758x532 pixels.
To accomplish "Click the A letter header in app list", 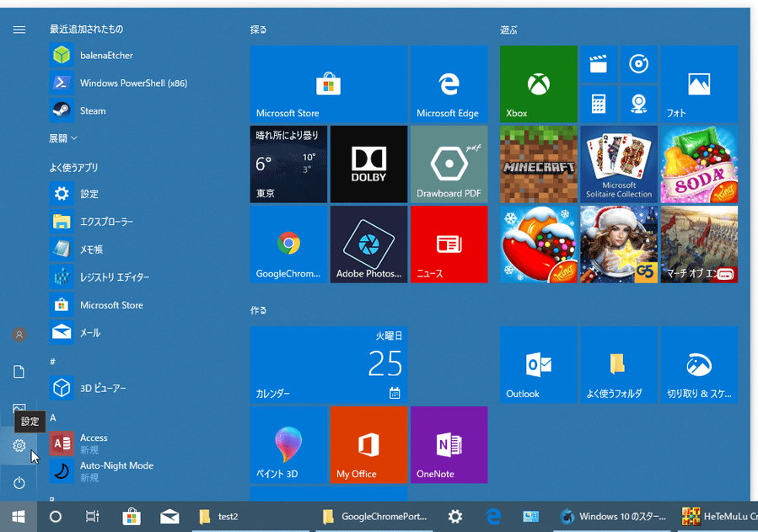I will 53,417.
